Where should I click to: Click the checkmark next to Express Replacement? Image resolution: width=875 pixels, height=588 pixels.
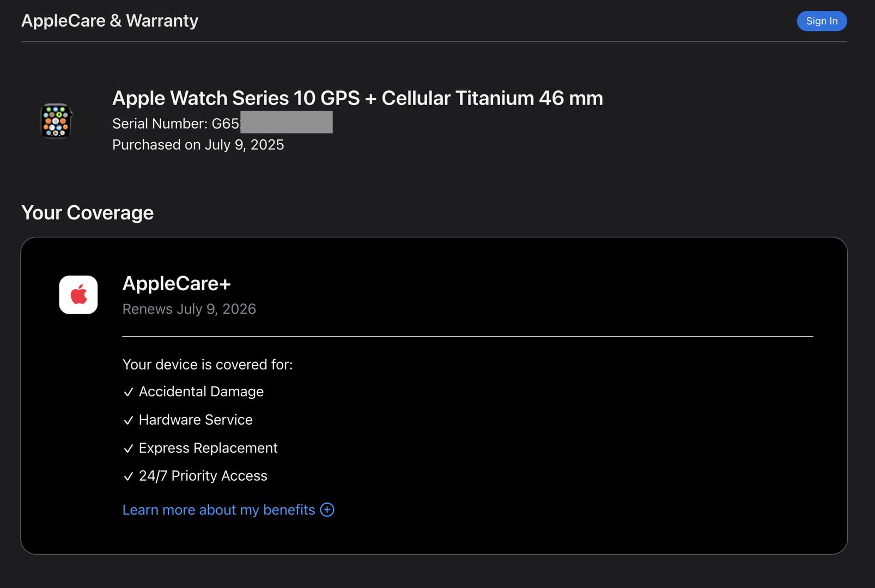(129, 449)
